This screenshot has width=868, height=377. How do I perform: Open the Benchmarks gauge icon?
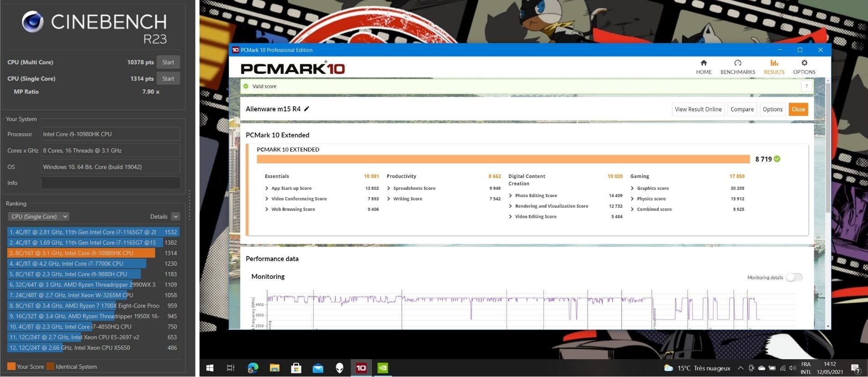pyautogui.click(x=738, y=63)
